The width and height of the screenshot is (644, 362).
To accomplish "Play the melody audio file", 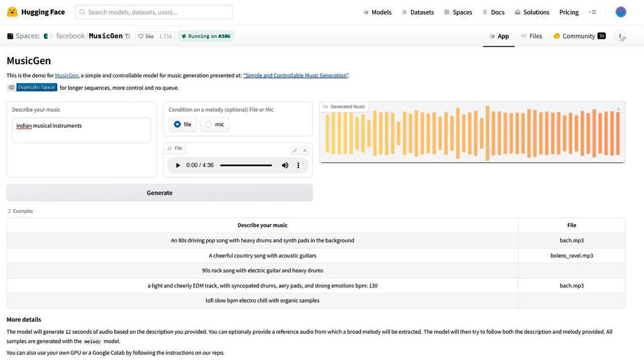I will [178, 165].
